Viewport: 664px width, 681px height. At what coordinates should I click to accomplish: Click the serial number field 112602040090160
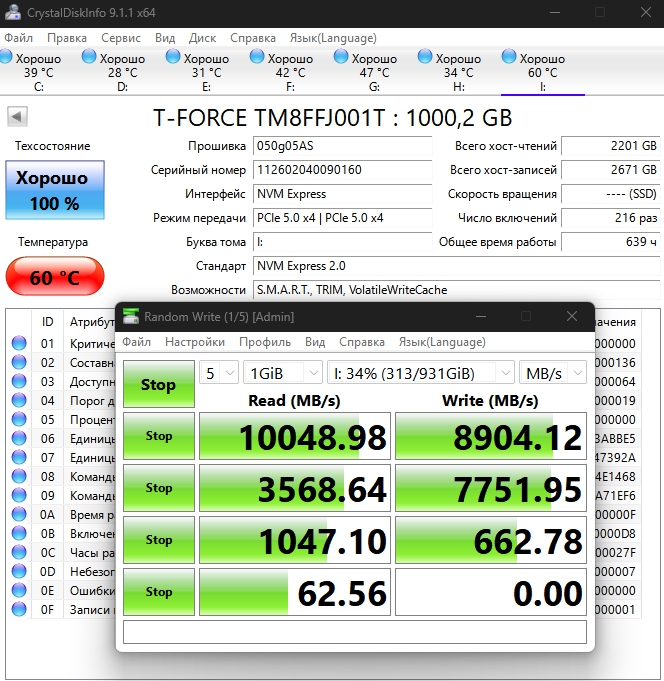[342, 170]
